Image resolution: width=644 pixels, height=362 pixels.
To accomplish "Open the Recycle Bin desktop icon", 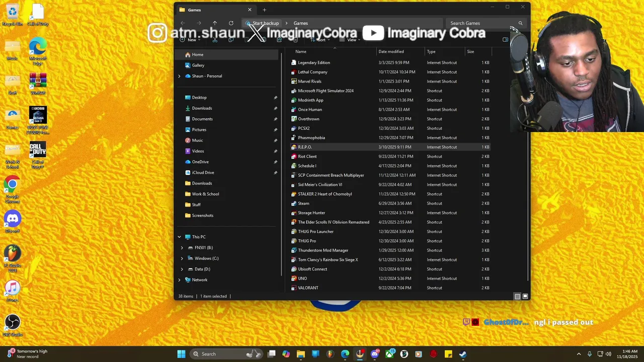I will [12, 15].
